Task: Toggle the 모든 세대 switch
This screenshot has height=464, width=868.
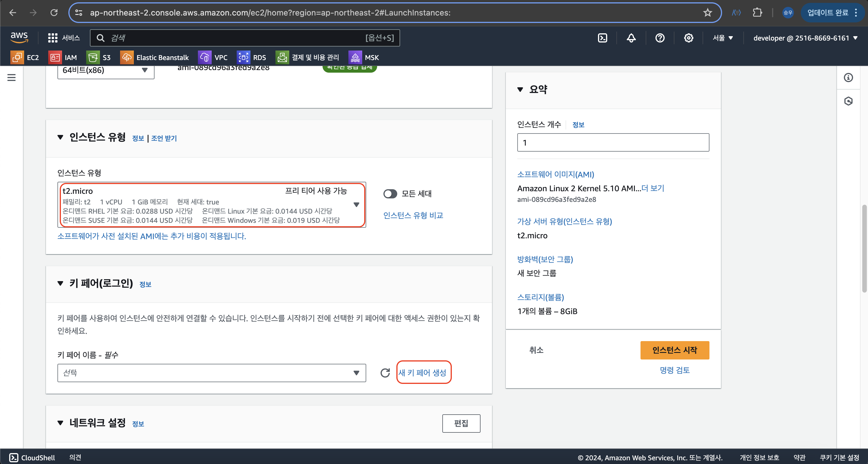Action: click(x=390, y=194)
